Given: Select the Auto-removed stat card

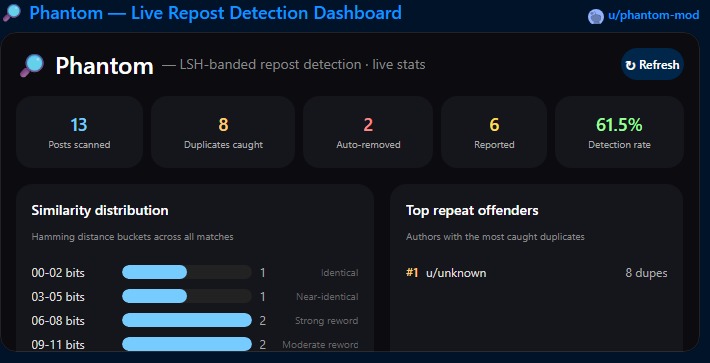Looking at the screenshot, I should 368,132.
